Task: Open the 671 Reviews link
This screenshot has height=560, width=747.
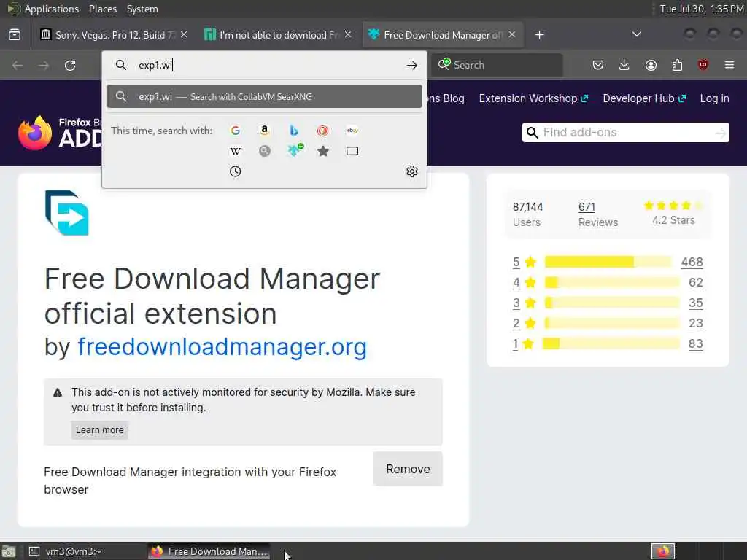Action: click(x=598, y=214)
